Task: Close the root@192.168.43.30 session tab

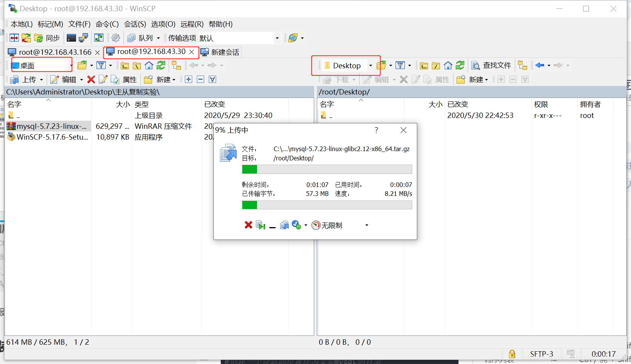Action: click(191, 52)
